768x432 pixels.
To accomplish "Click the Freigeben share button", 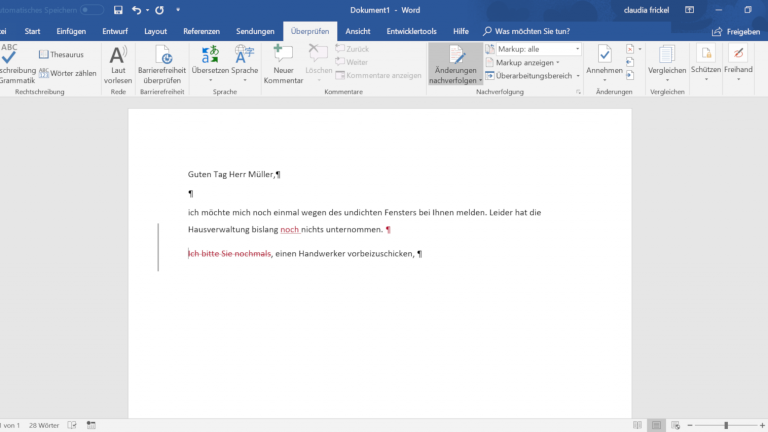I will point(735,31).
